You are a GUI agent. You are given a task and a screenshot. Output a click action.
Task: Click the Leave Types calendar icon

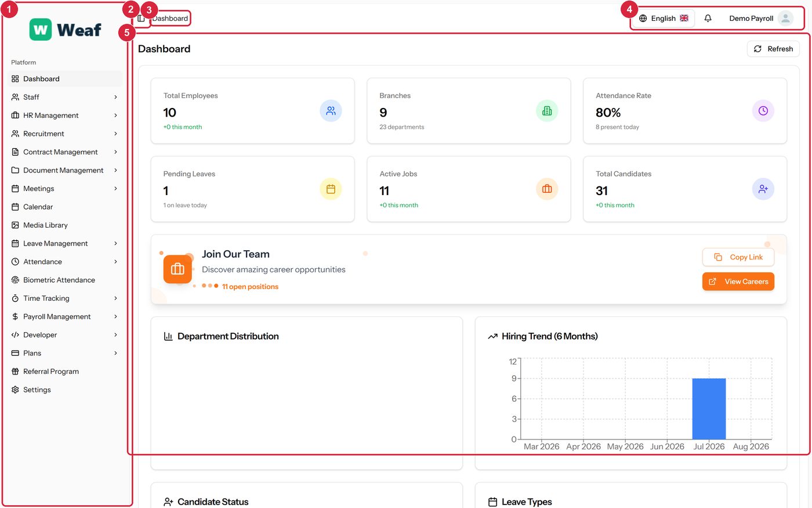[492, 502]
